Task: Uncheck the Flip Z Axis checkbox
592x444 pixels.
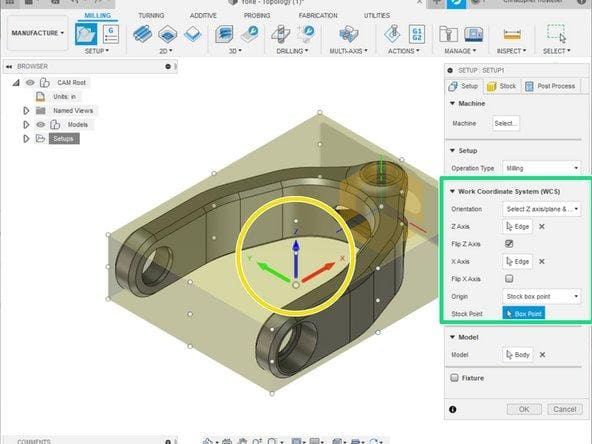Action: click(509, 244)
